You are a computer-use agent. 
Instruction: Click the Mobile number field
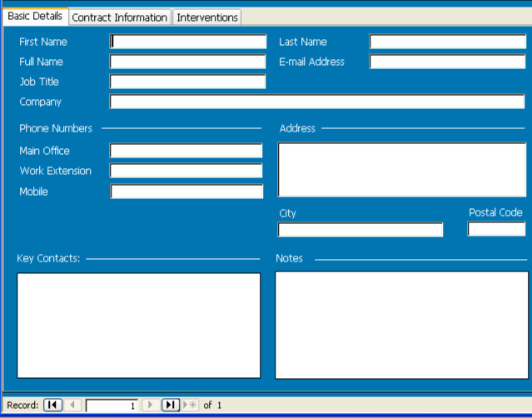tap(186, 192)
